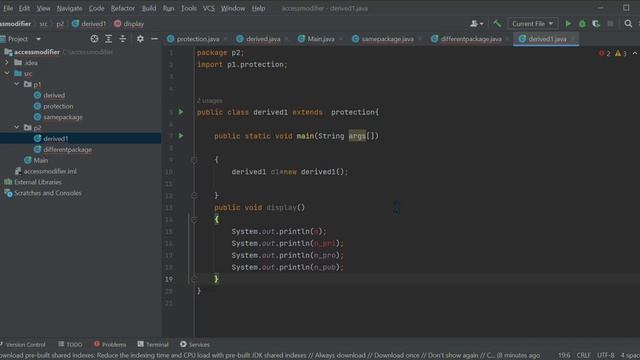Open the Help menu
Image resolution: width=640 pixels, height=360 pixels.
tap(258, 8)
